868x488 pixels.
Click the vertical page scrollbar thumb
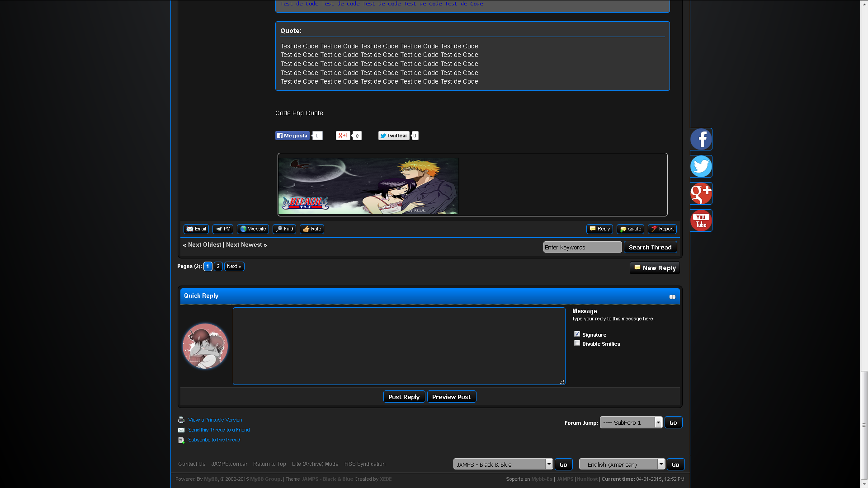[864, 425]
